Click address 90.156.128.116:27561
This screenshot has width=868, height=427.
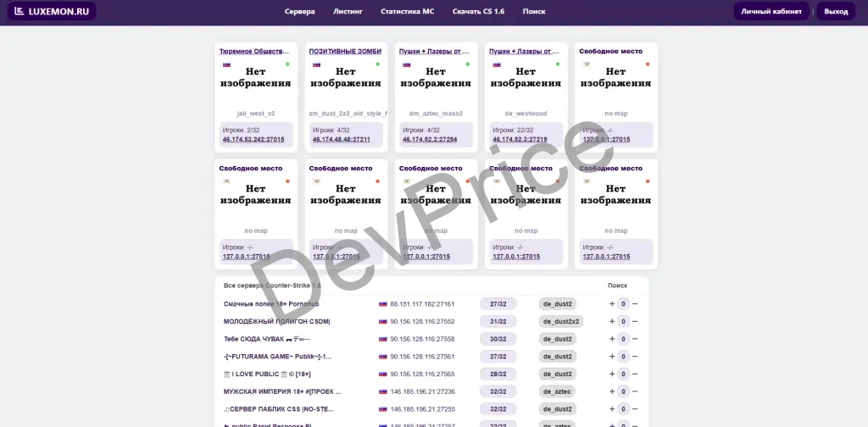coord(422,356)
